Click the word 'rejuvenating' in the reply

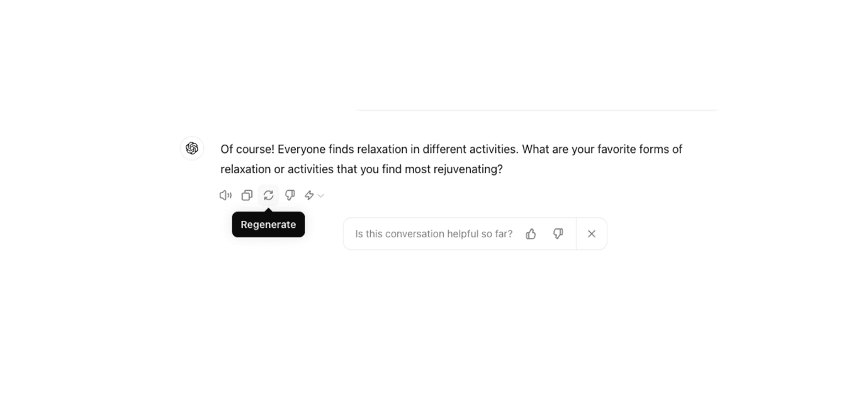pos(466,169)
